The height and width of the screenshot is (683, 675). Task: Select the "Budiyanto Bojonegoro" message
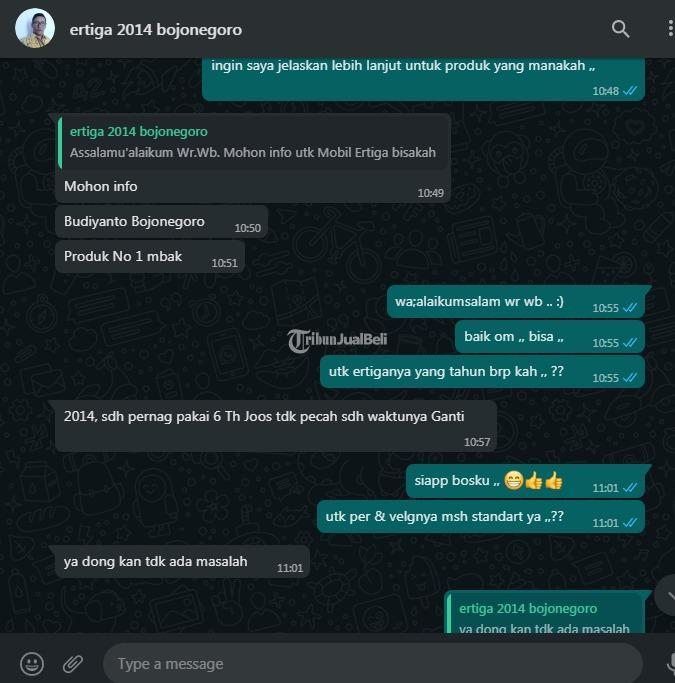coord(161,222)
